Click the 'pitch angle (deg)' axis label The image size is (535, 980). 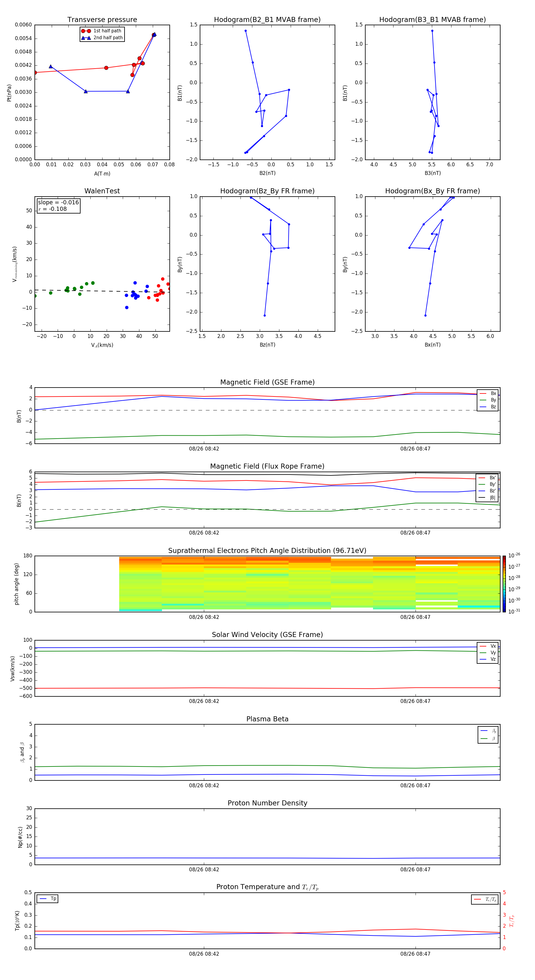pos(17,584)
